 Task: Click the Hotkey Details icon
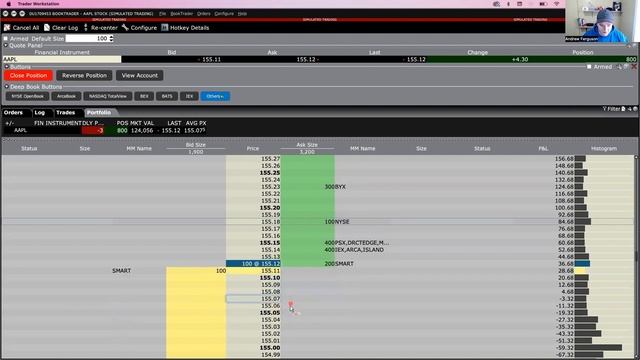164,27
